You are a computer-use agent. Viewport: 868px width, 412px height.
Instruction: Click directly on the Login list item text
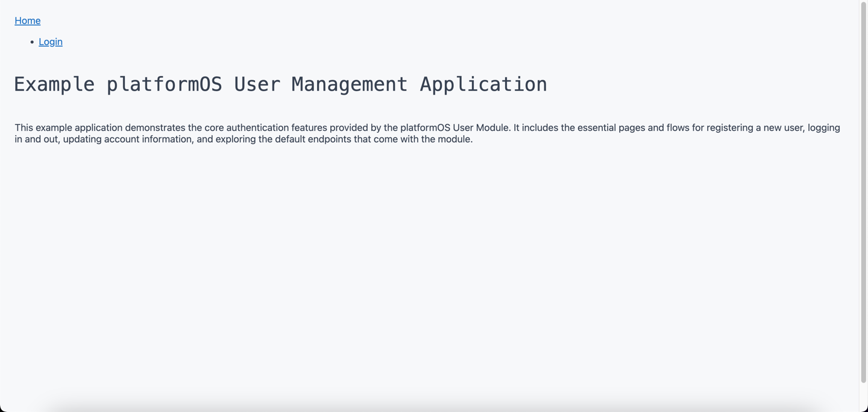point(50,42)
